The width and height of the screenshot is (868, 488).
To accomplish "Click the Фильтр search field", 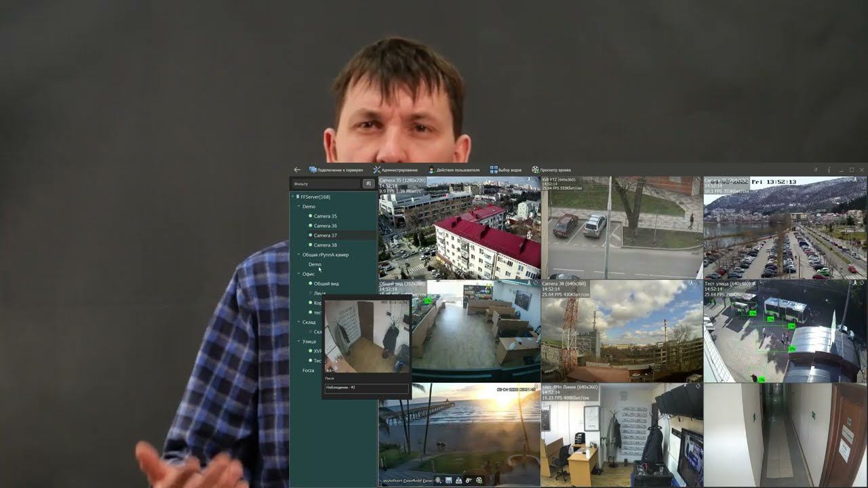I will [326, 184].
